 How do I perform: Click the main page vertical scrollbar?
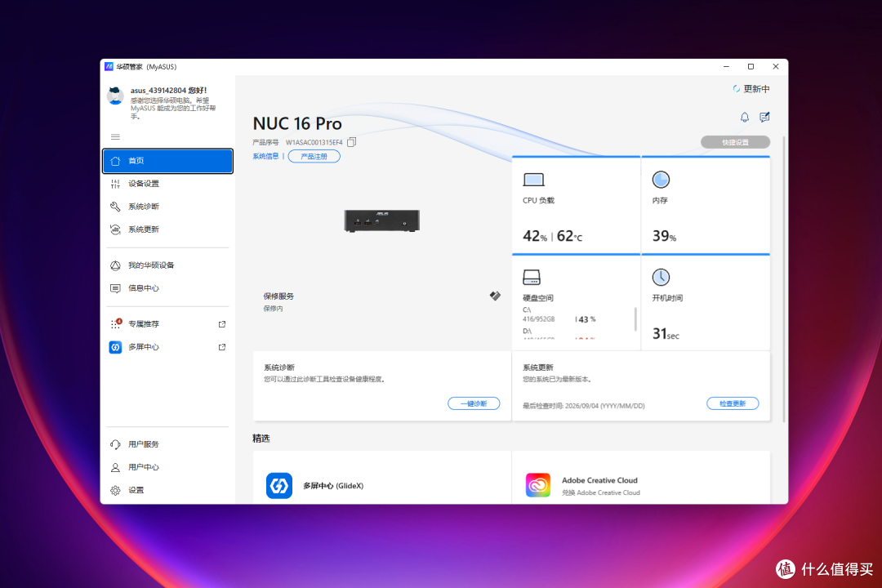tap(783, 278)
